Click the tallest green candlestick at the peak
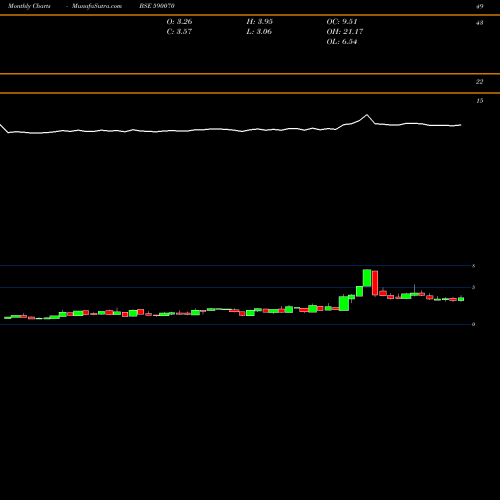Viewport: 500px width, 500px height. pos(367,278)
